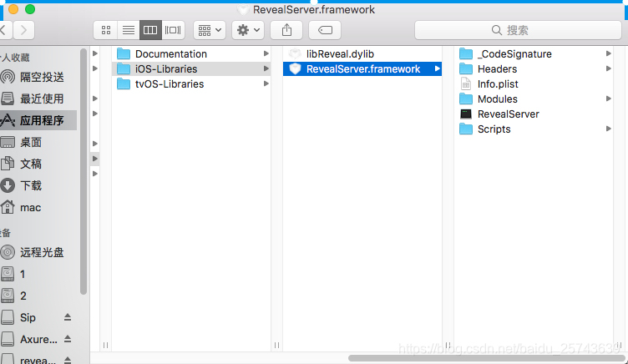Open Recents in sidebar

coord(38,99)
